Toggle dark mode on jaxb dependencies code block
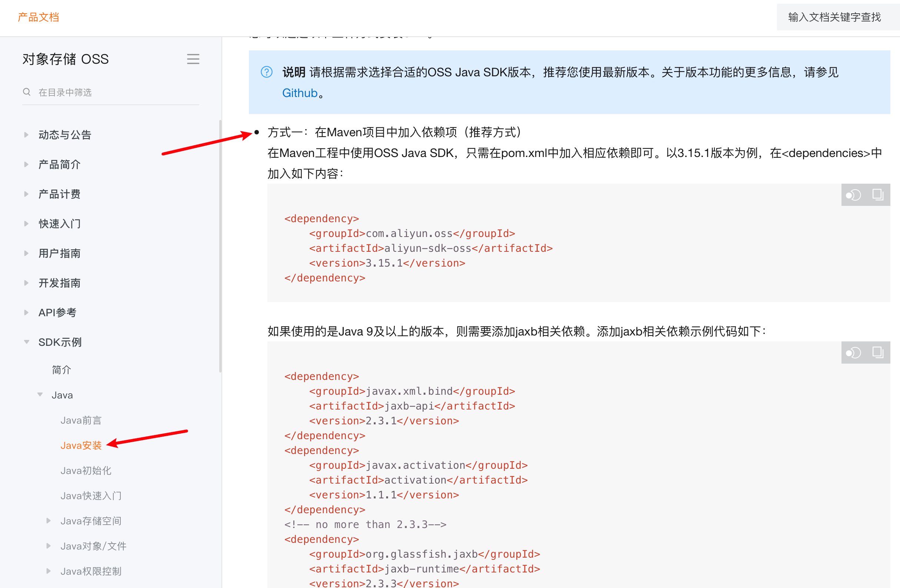This screenshot has width=900, height=588. tap(853, 353)
